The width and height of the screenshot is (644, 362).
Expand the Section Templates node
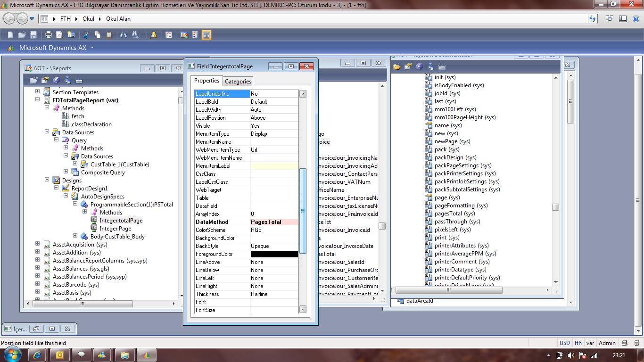coord(37,92)
